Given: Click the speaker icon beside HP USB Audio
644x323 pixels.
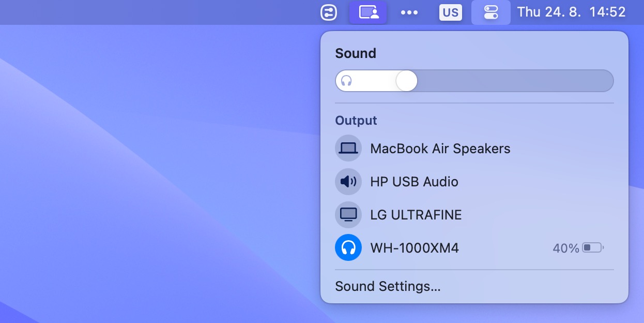Looking at the screenshot, I should click(x=348, y=182).
